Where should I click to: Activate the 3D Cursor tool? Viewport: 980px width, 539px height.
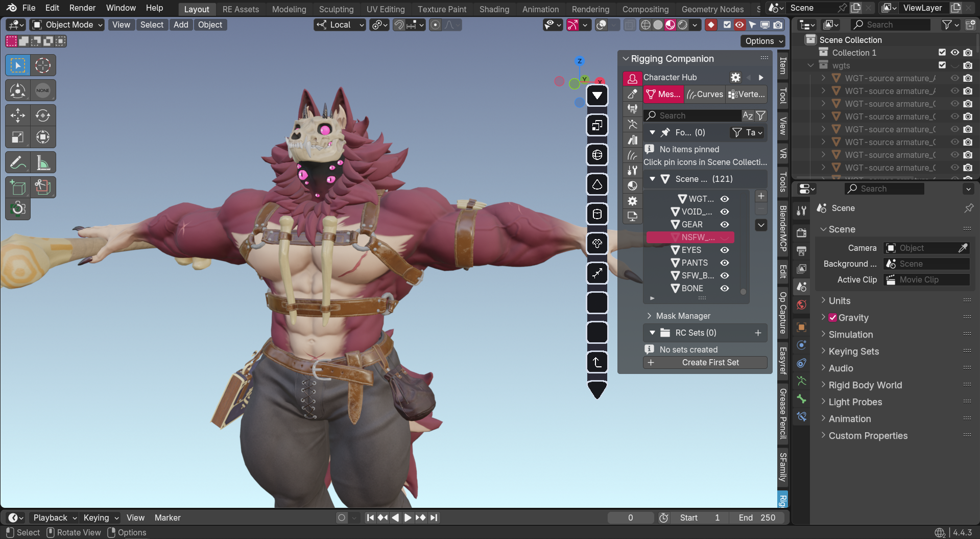(x=43, y=65)
